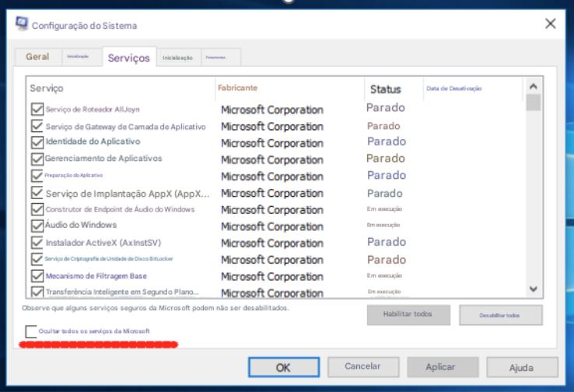Click the services list scrollbar thumb
The image size is (574, 392).
click(x=534, y=103)
